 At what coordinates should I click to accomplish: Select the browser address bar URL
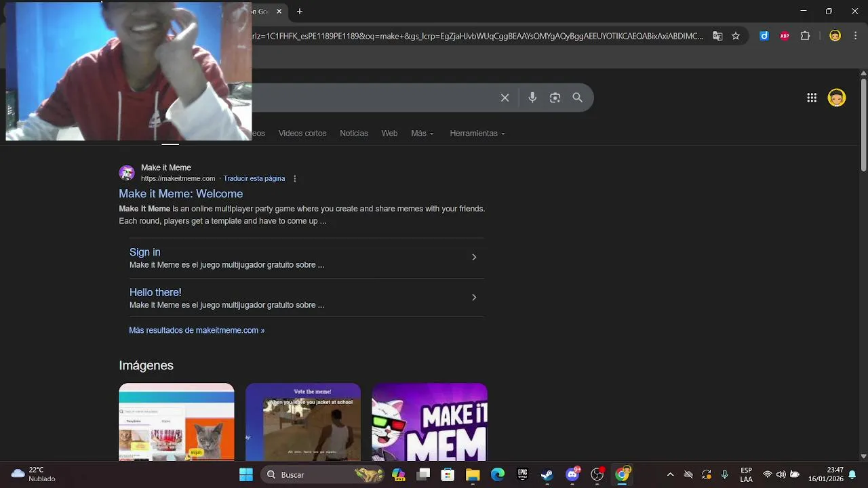[478, 36]
